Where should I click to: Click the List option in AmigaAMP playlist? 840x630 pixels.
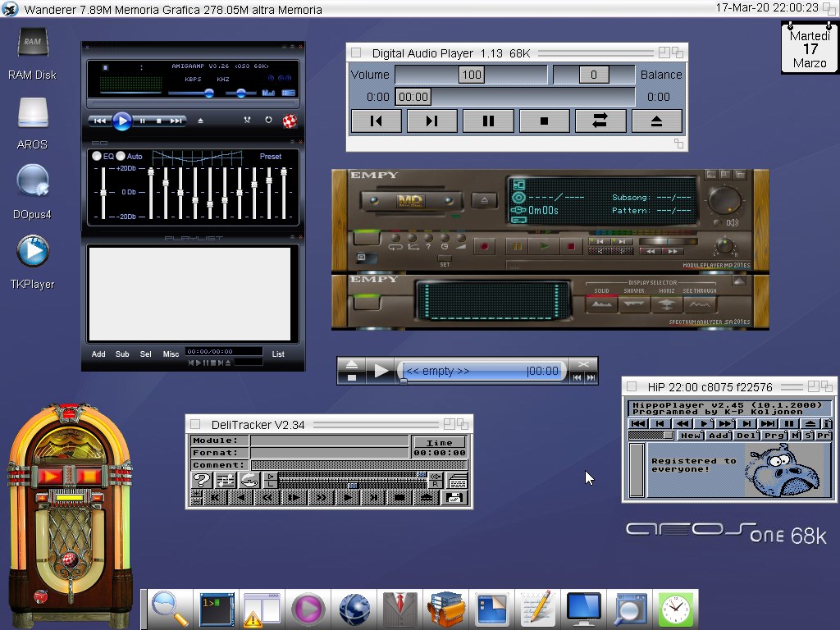[278, 354]
